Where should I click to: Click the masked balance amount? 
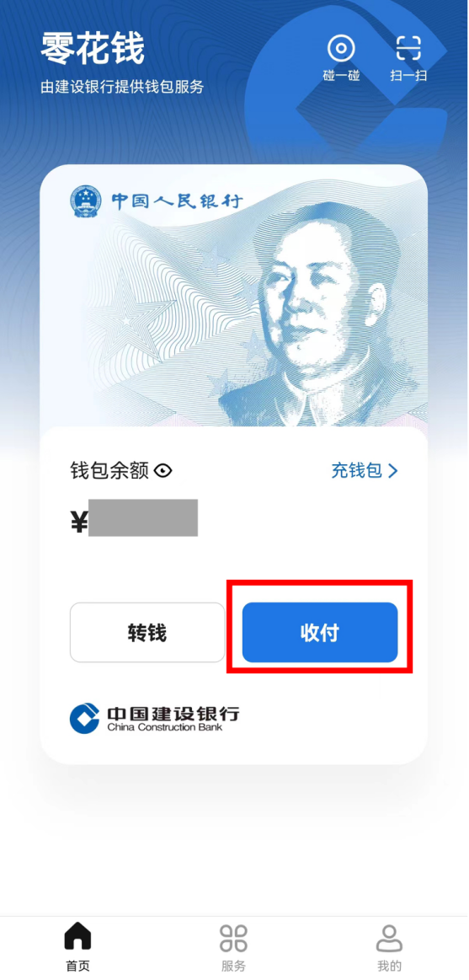coord(143,517)
